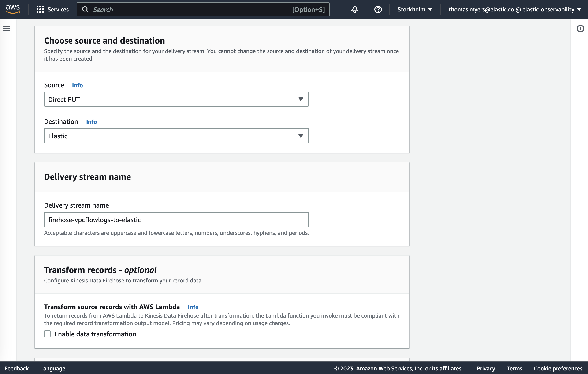Open the Stockholm region selector
Image resolution: width=588 pixels, height=374 pixels.
[414, 9]
